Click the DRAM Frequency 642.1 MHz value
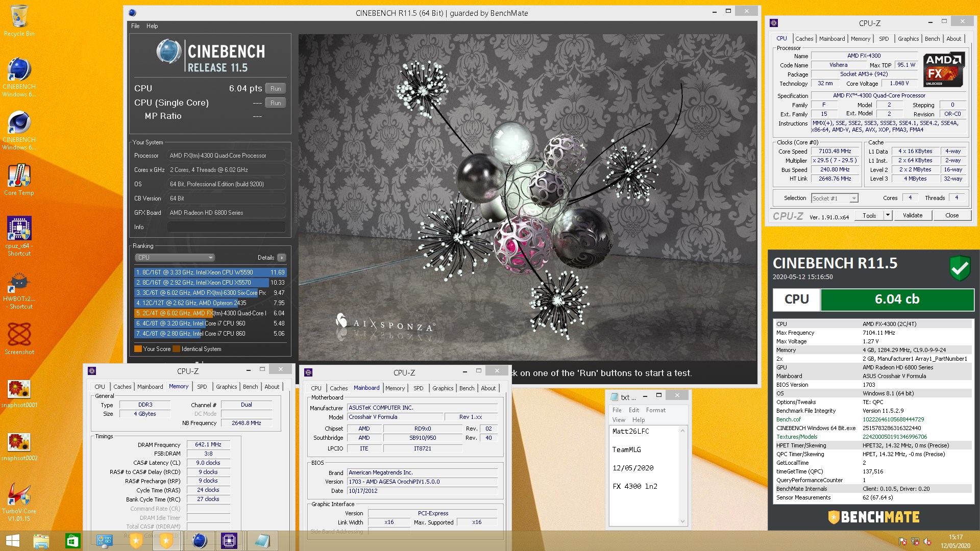Viewport: 980px width, 551px height. (208, 445)
